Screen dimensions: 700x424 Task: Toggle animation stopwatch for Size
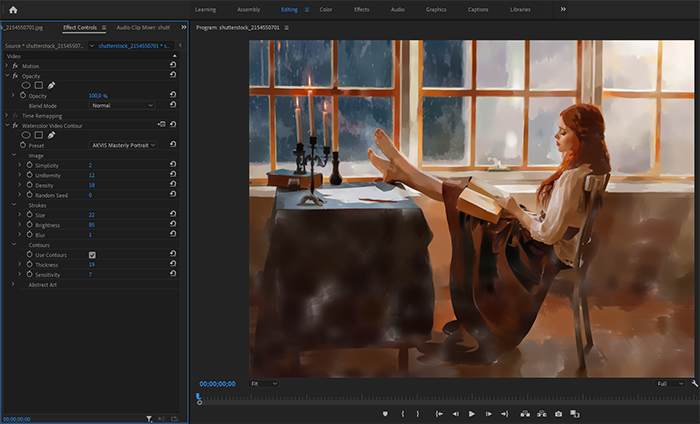29,214
